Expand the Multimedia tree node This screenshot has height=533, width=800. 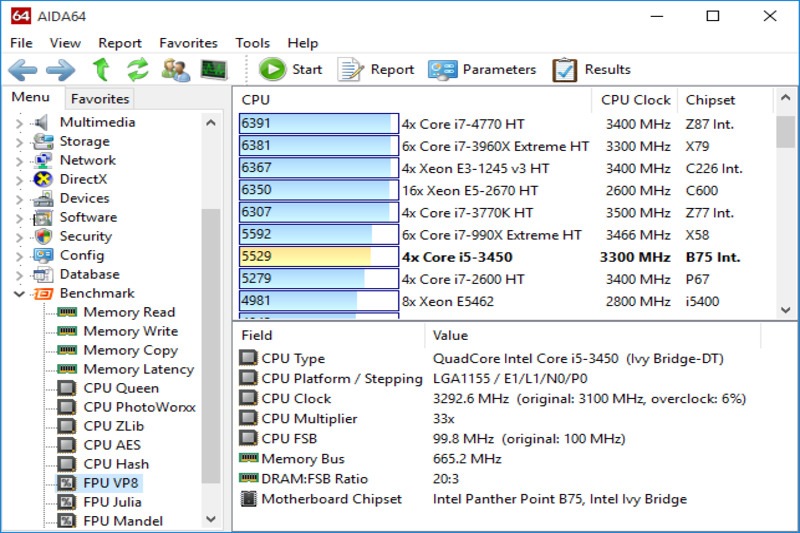[x=18, y=123]
